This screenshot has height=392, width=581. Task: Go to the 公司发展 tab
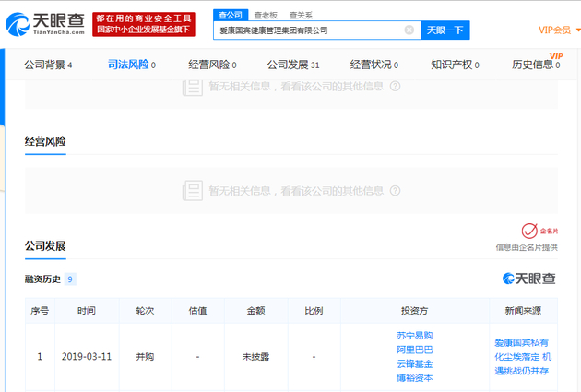click(x=293, y=65)
